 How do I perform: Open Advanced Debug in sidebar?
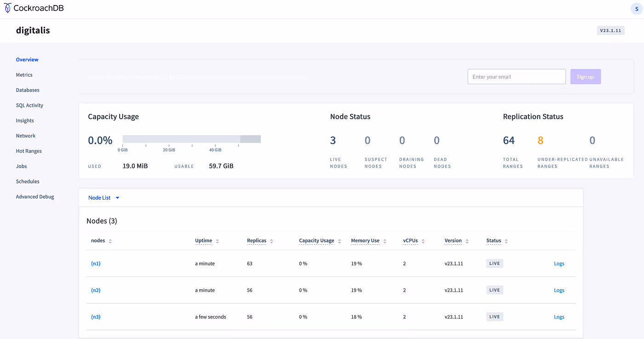(35, 196)
